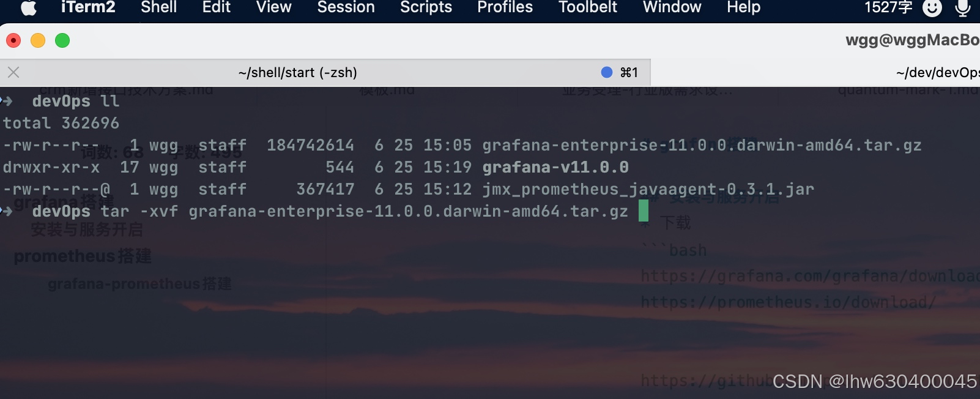
Task: Open the Help menu
Action: (x=743, y=7)
